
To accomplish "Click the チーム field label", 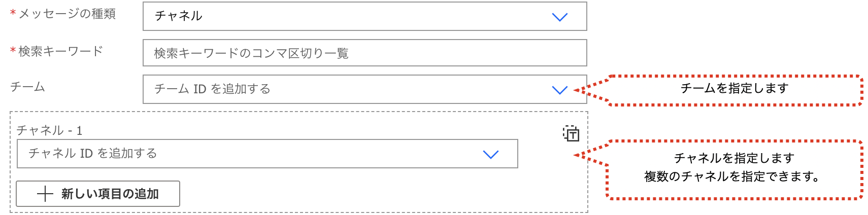I will coord(28,87).
